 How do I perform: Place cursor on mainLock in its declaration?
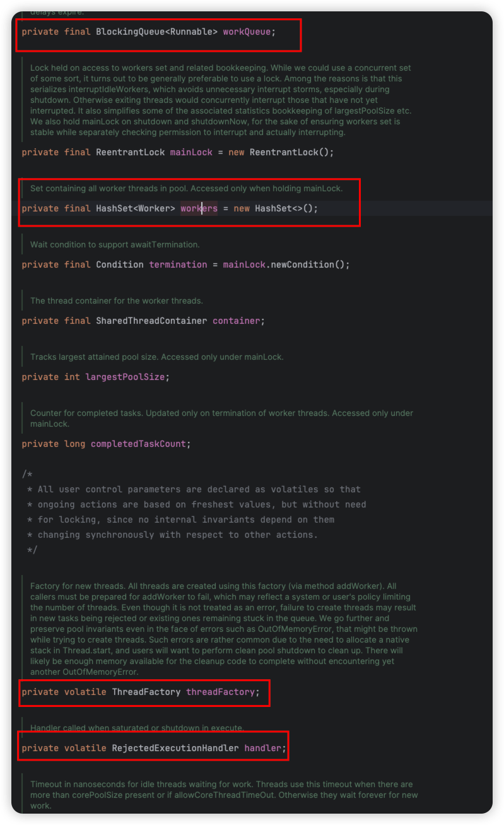point(191,152)
